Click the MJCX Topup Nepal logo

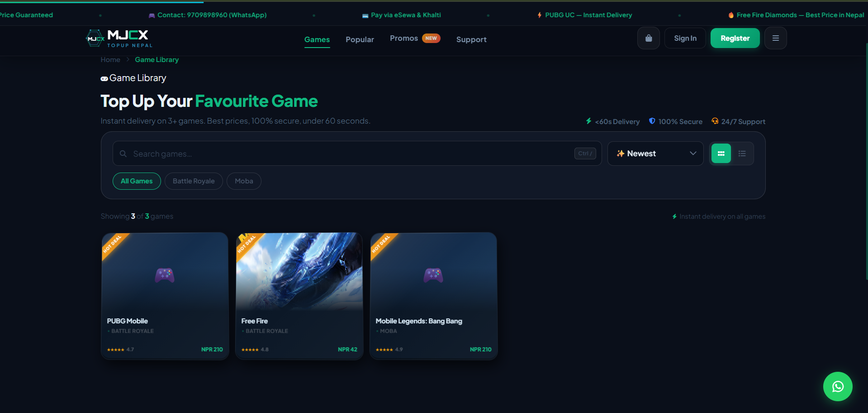[119, 38]
